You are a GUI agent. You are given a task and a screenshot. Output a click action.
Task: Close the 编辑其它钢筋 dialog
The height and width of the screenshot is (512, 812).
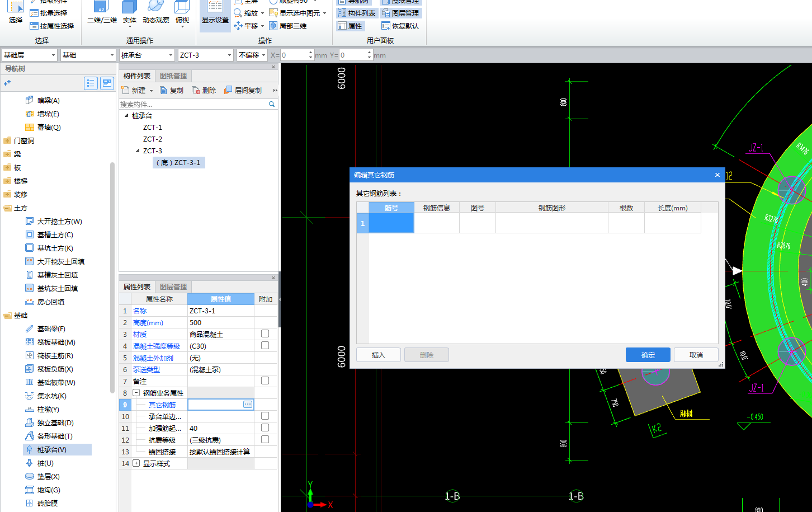717,175
